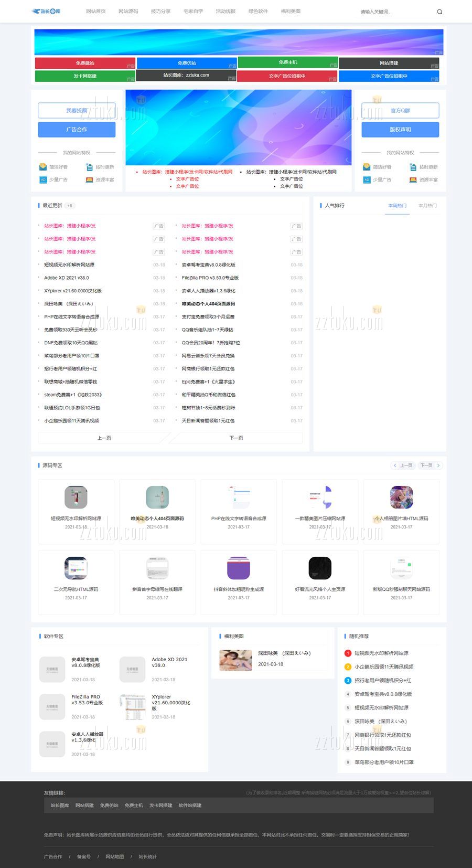Click the search magnifier icon in header
The height and width of the screenshot is (868, 472).
pyautogui.click(x=439, y=12)
